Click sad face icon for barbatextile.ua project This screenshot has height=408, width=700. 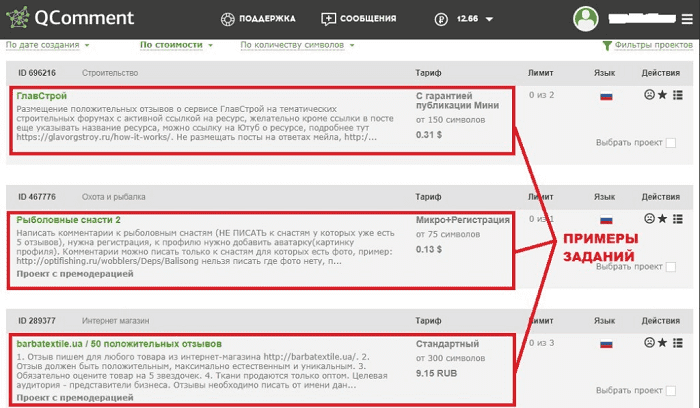649,342
